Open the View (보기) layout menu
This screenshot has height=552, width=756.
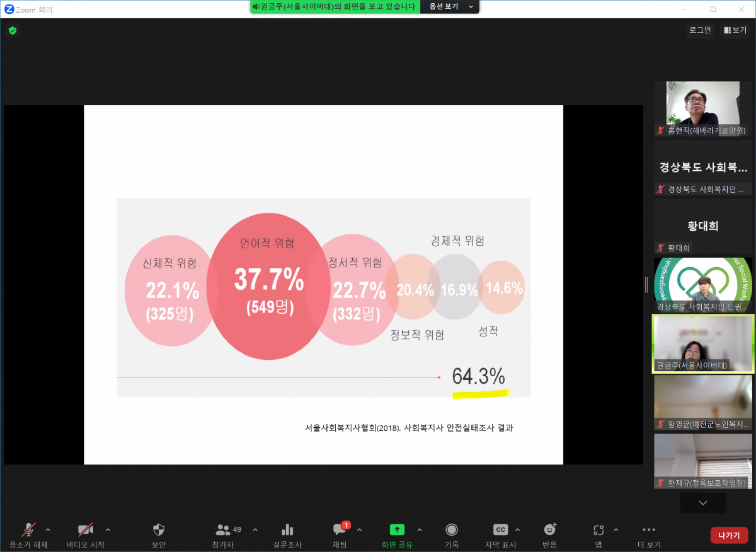pos(735,30)
